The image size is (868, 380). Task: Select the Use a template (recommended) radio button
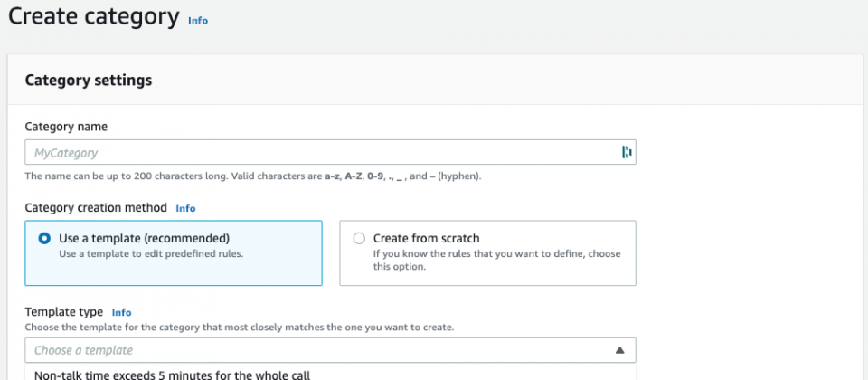[x=43, y=238]
